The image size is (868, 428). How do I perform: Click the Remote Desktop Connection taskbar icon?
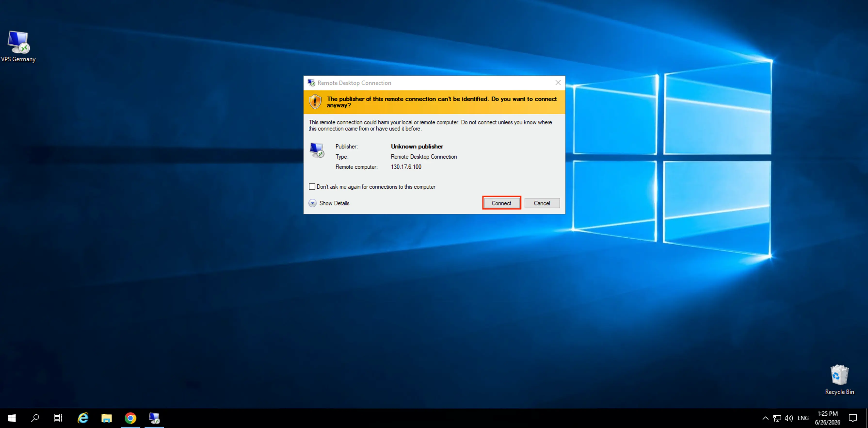coord(154,418)
